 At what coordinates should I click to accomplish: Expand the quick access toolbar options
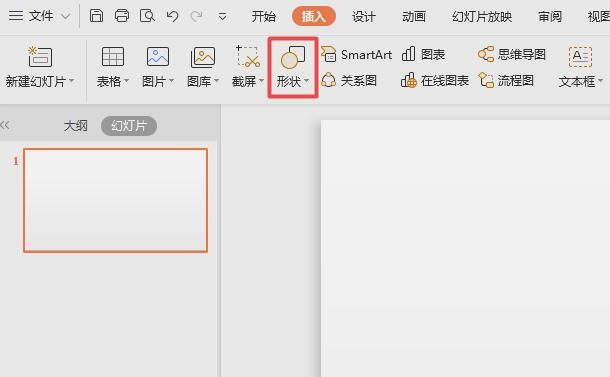(x=222, y=17)
